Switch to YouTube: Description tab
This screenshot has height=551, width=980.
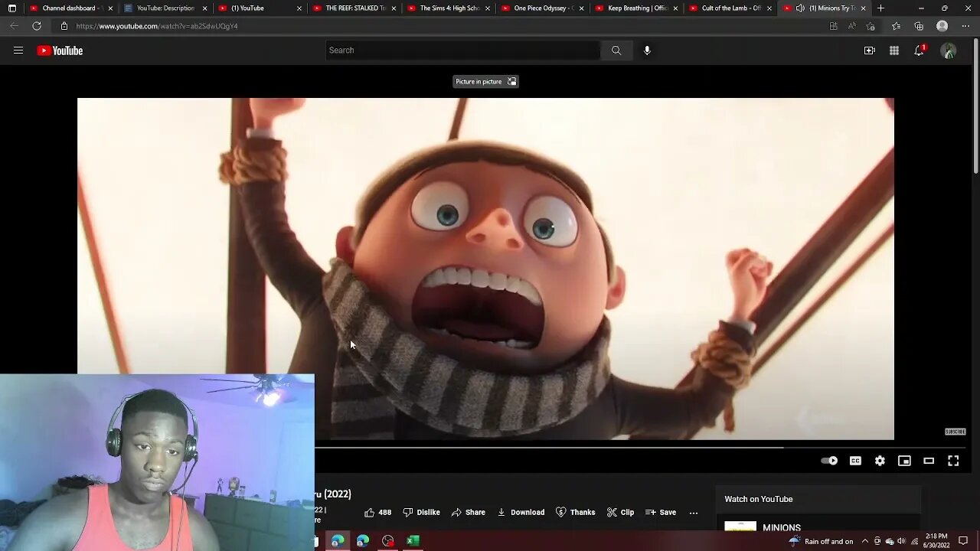coord(164,8)
